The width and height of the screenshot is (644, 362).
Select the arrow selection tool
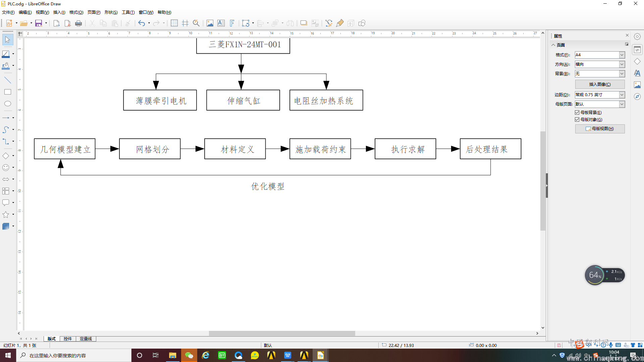pyautogui.click(x=7, y=40)
